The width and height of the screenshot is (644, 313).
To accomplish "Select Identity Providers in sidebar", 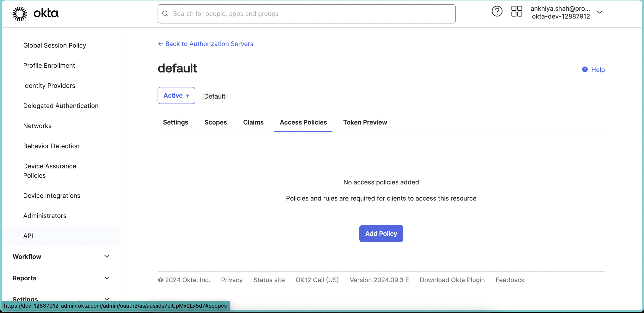I will 49,86.
